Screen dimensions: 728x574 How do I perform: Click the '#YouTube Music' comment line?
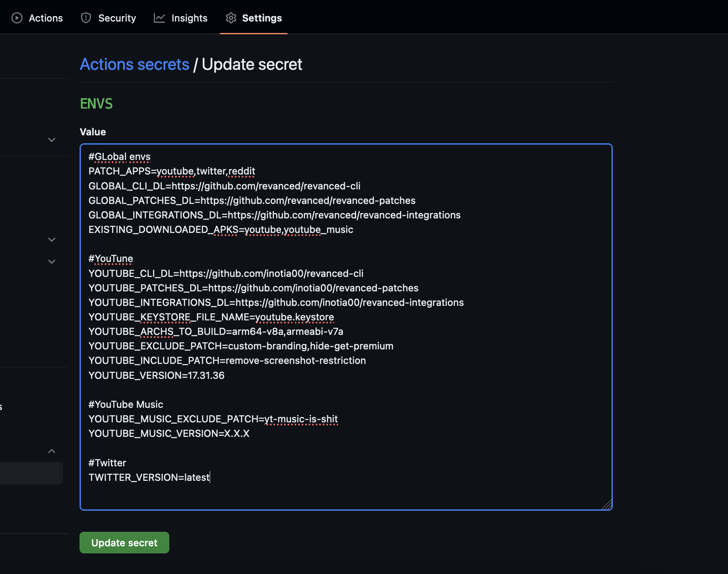tap(126, 404)
